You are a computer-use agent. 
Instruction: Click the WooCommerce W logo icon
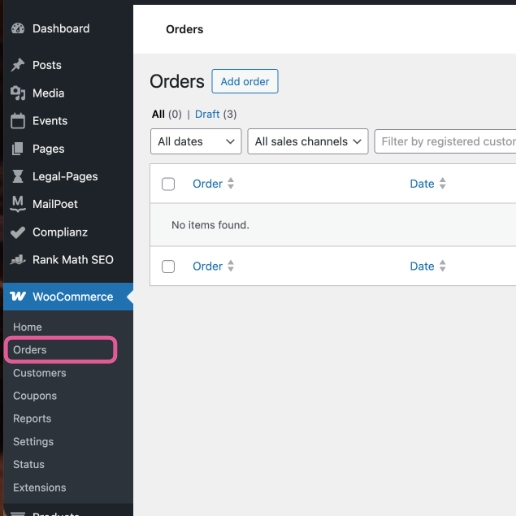[18, 296]
